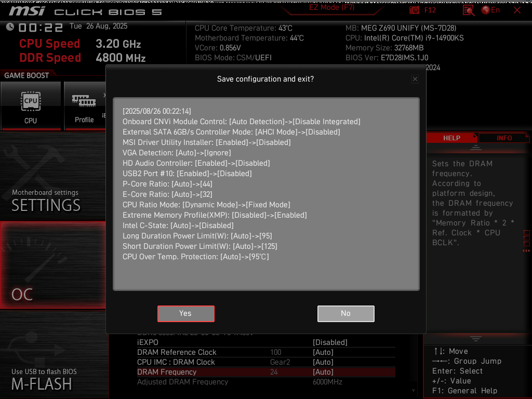Toggle the XMP Profile memory icon
Viewport: 532px width, 399px height.
pos(85,106)
